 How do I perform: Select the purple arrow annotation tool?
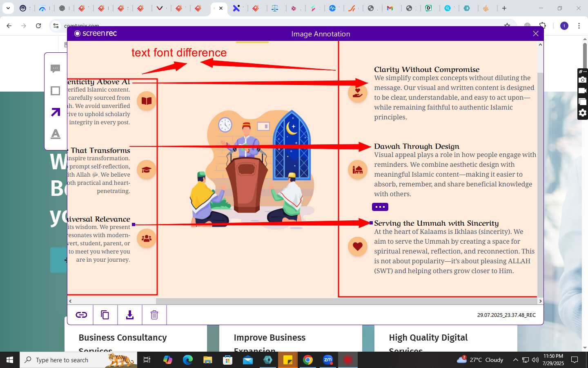coord(56,112)
